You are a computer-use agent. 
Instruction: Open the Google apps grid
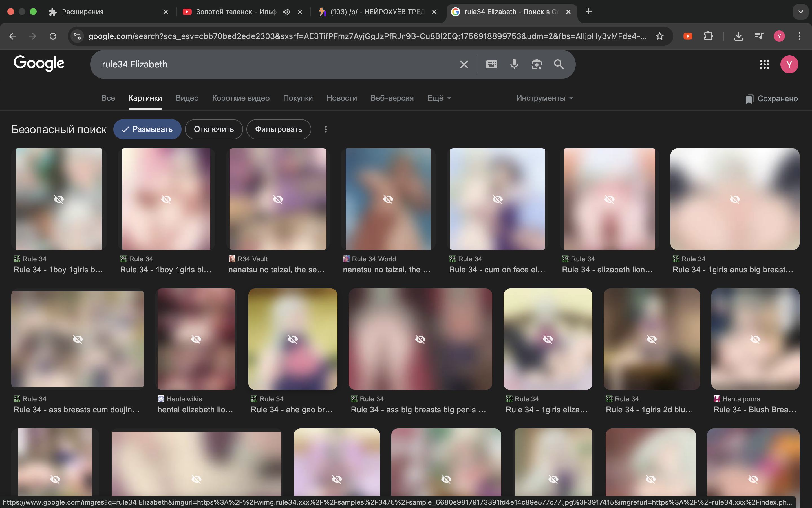[764, 64]
